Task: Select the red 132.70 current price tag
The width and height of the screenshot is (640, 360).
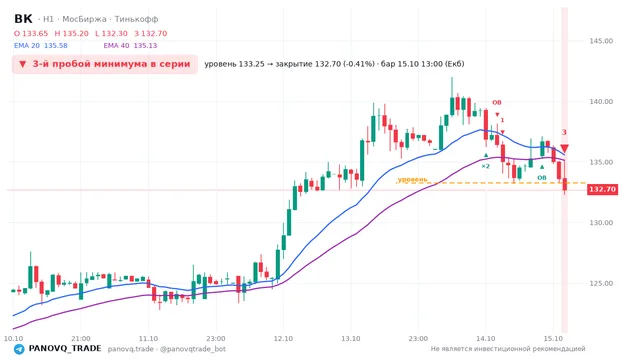Action: [602, 189]
